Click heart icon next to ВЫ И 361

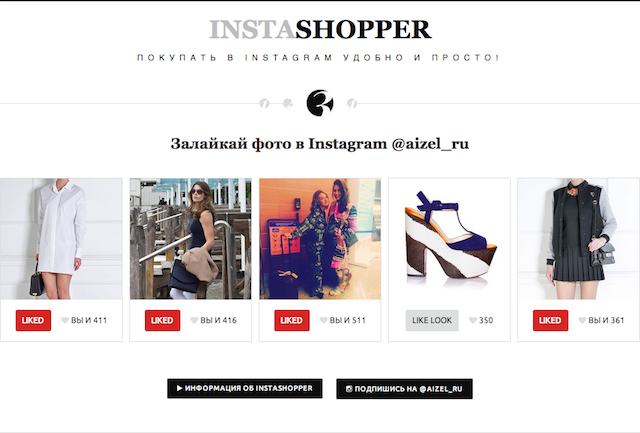tap(582, 320)
